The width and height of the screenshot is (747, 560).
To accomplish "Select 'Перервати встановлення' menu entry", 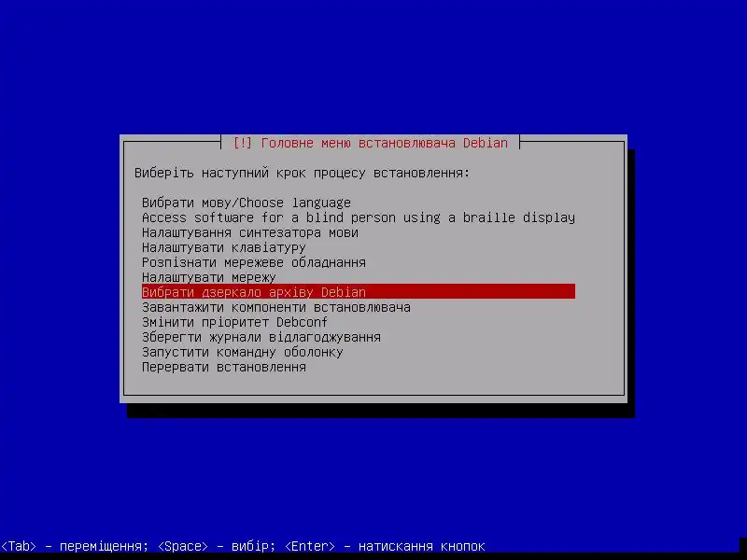I will coord(359,367).
